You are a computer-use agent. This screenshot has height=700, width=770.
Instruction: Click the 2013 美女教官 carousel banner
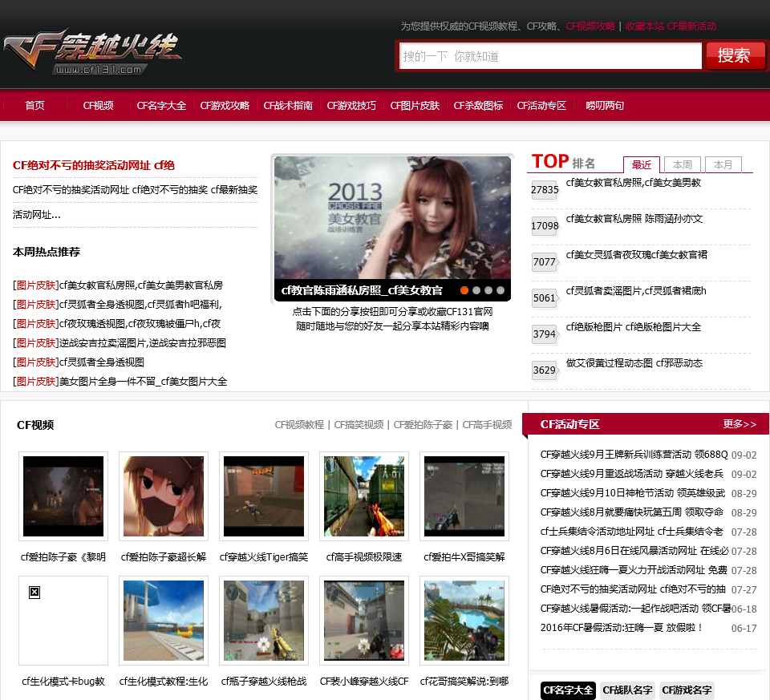click(392, 218)
